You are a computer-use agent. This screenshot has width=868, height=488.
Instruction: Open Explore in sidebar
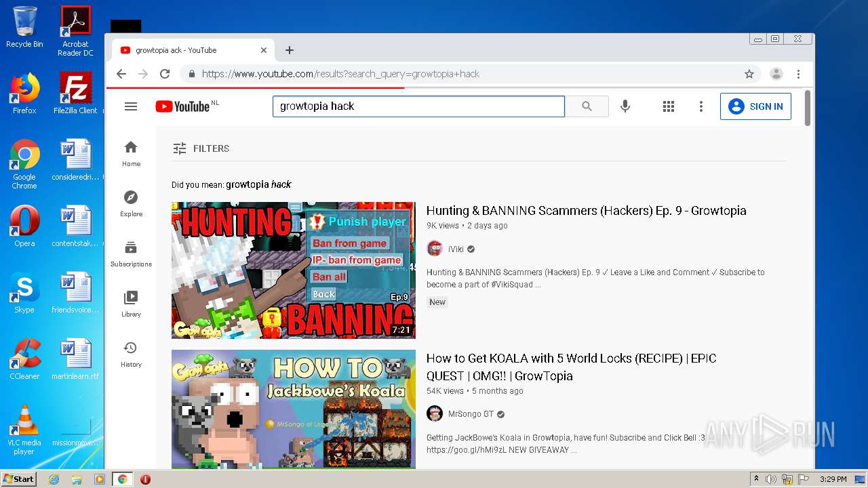(131, 204)
